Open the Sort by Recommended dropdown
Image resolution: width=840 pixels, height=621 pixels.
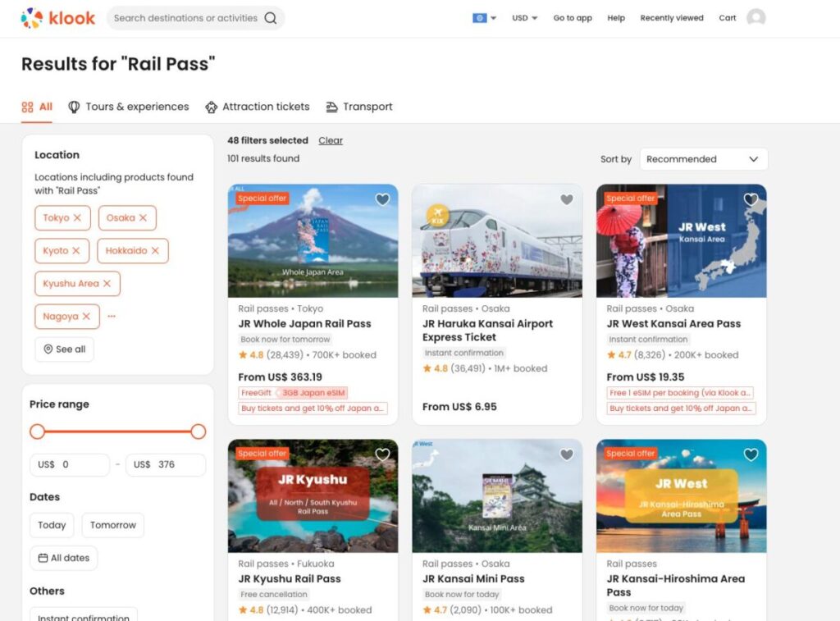pos(703,159)
